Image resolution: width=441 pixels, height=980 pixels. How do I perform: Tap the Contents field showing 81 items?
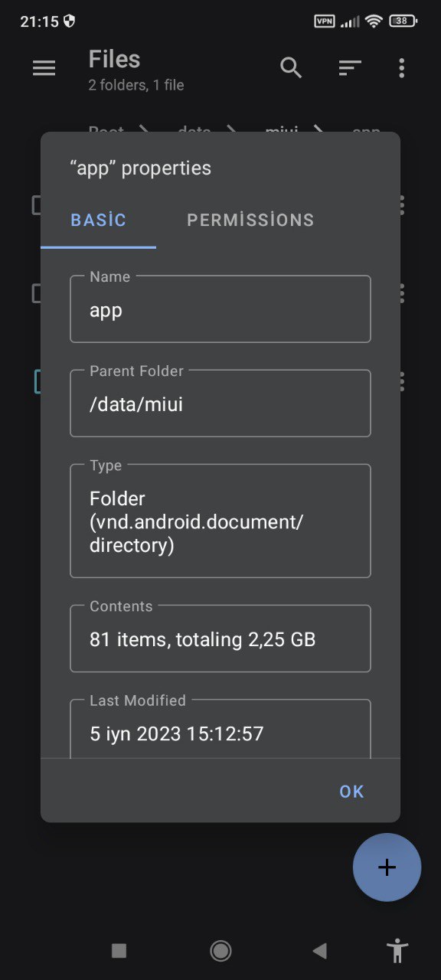[220, 638]
